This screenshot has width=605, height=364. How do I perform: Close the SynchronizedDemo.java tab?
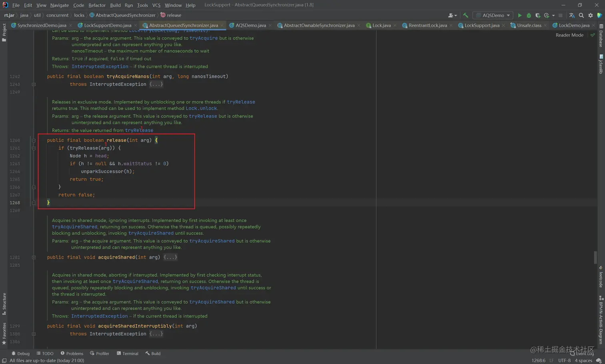pos(70,26)
